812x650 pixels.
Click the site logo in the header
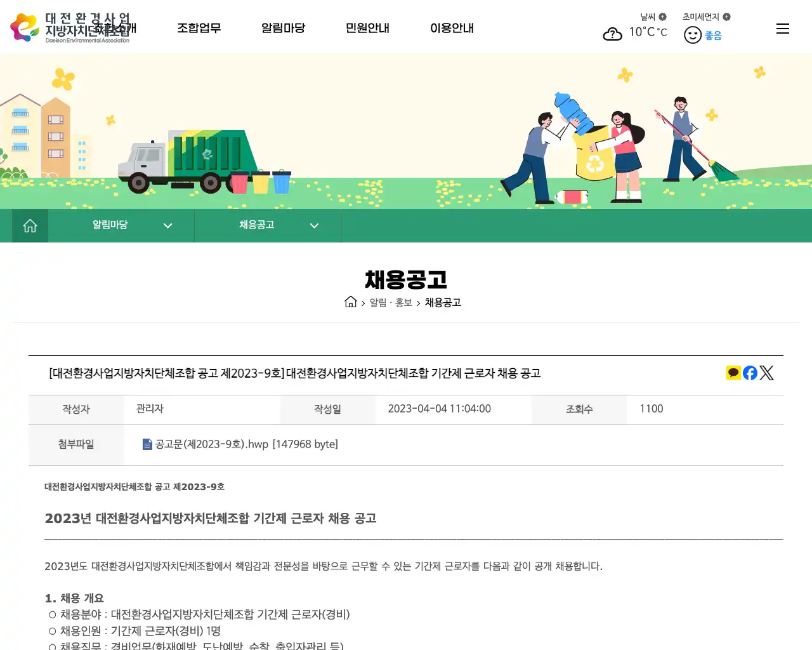[x=73, y=27]
